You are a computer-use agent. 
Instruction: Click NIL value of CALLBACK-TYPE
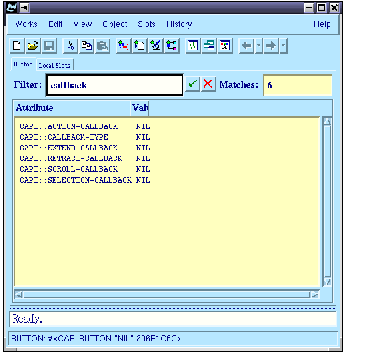click(x=143, y=137)
